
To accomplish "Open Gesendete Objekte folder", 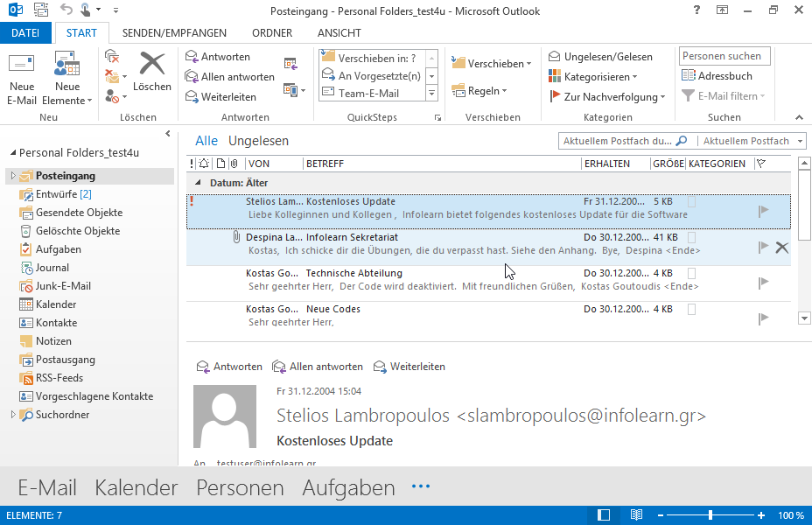I will click(x=71, y=213).
